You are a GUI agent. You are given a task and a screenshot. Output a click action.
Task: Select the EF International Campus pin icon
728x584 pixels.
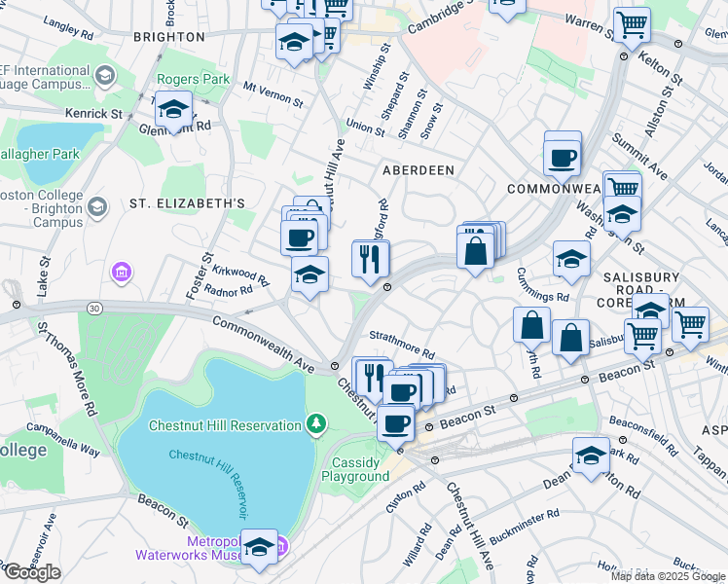pos(104,75)
